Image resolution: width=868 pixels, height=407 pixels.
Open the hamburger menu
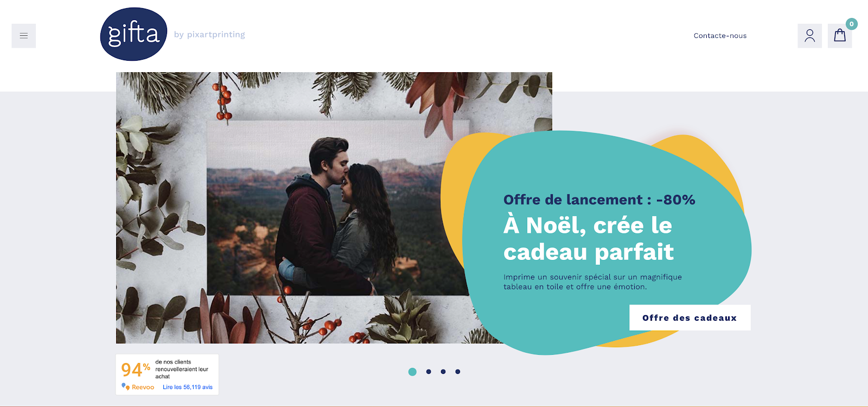click(24, 36)
